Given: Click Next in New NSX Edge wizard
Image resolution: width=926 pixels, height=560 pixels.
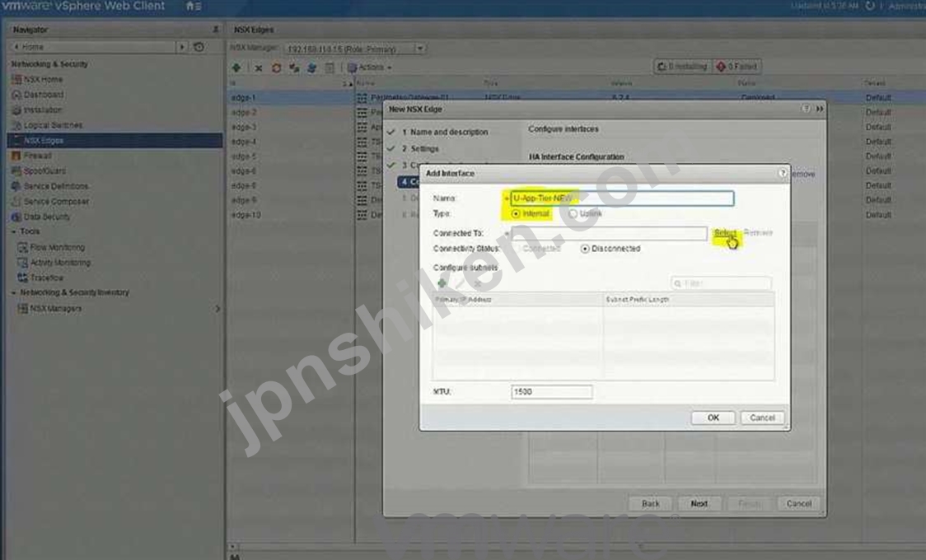Looking at the screenshot, I should click(x=699, y=503).
